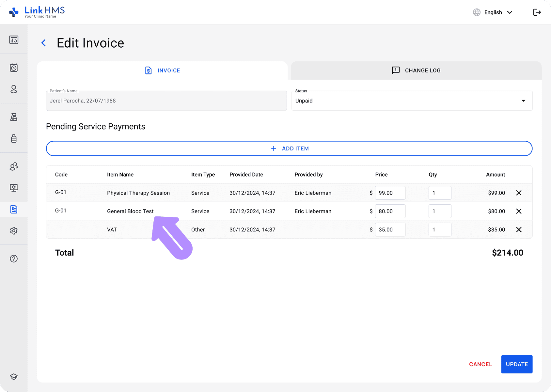Open the Pharmacy medication icon

14,138
